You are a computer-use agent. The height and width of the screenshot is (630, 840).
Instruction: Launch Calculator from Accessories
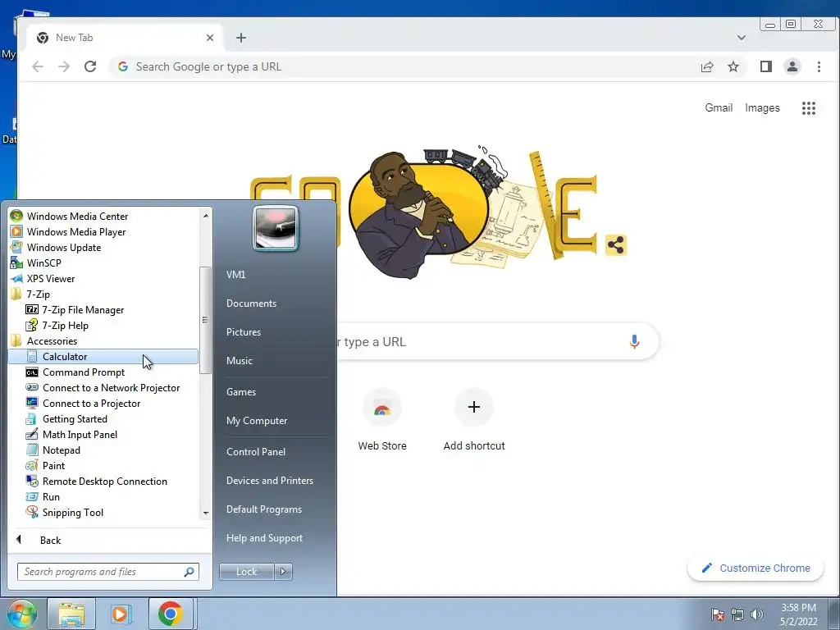tap(103, 357)
